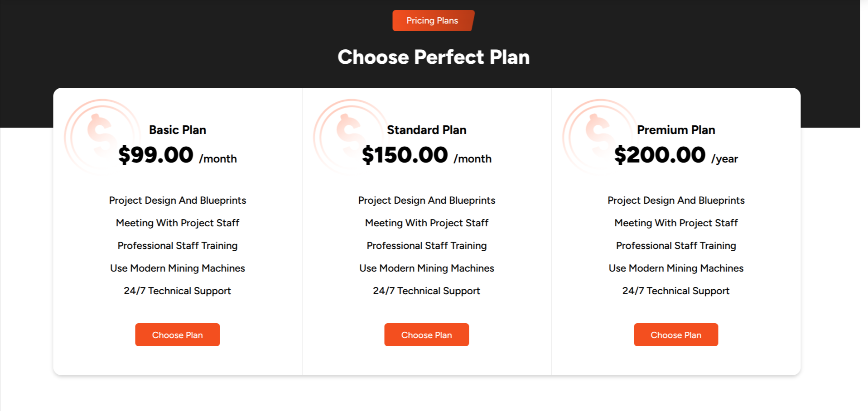Select the Premium Plan title
The image size is (868, 411).
(x=676, y=130)
